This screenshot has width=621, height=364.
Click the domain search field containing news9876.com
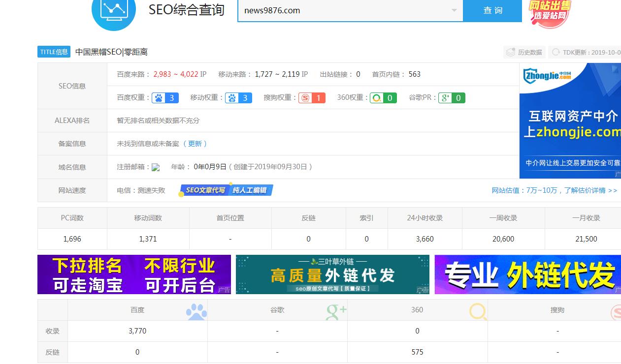(x=350, y=10)
